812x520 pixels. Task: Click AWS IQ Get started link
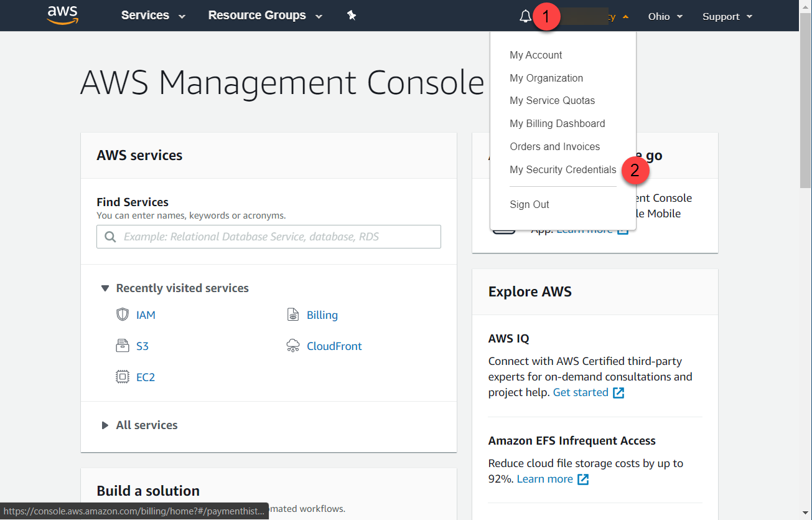(x=581, y=392)
